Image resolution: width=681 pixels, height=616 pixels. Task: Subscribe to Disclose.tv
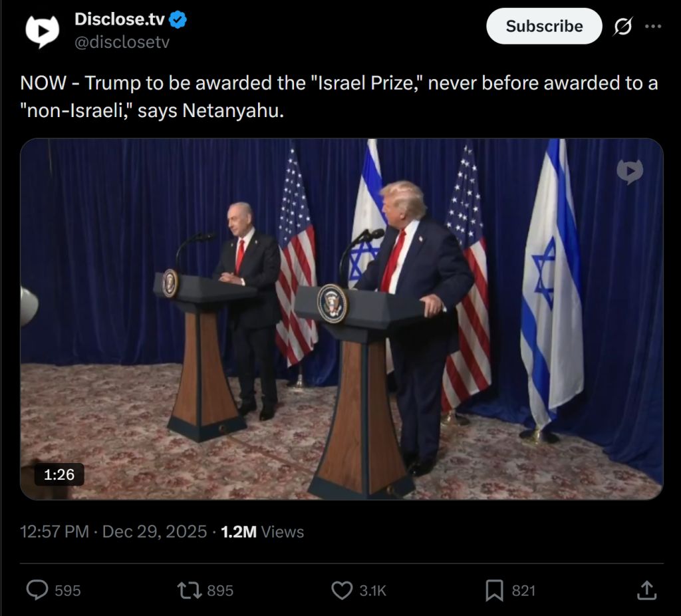click(544, 26)
